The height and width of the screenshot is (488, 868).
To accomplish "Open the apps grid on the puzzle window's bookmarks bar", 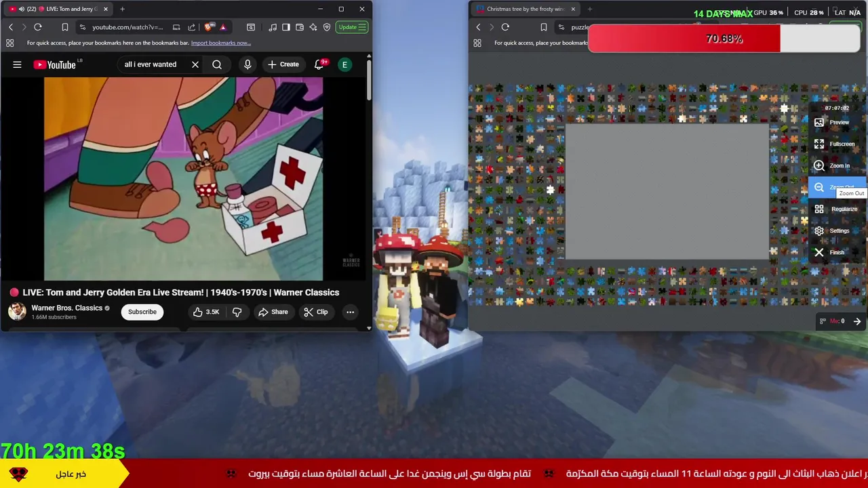I will [x=477, y=43].
